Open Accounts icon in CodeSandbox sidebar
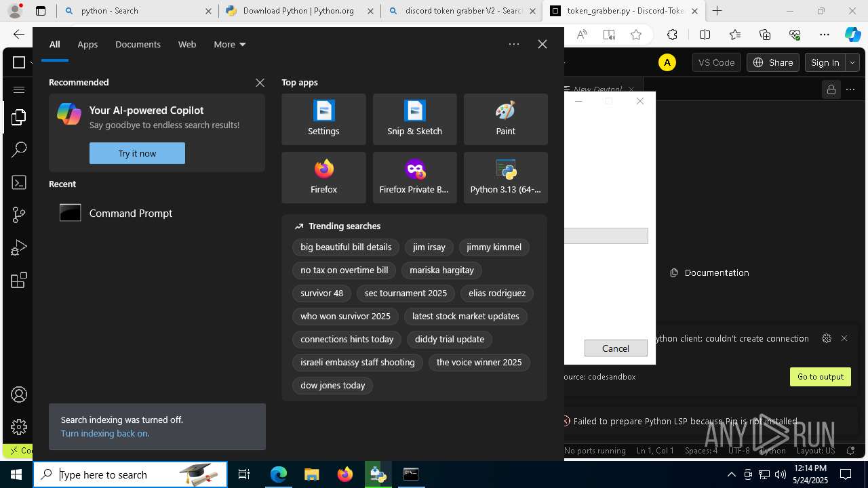Viewport: 868px width, 488px height. tap(19, 394)
